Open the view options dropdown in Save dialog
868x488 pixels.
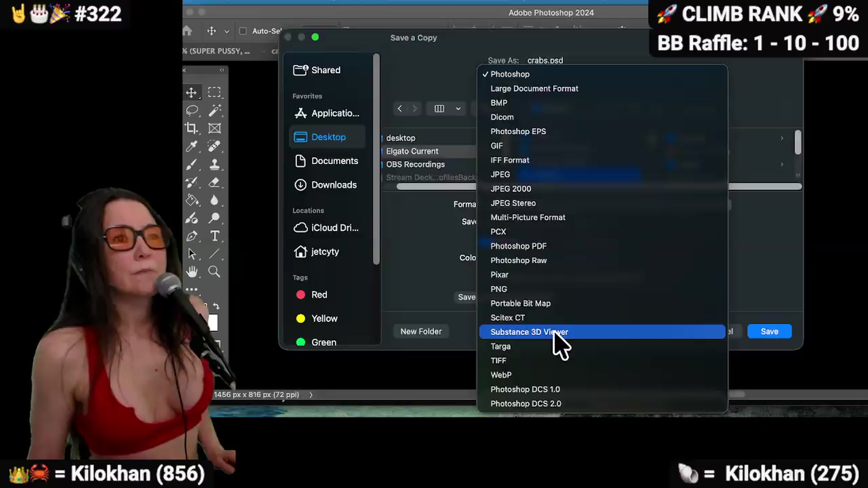(447, 108)
